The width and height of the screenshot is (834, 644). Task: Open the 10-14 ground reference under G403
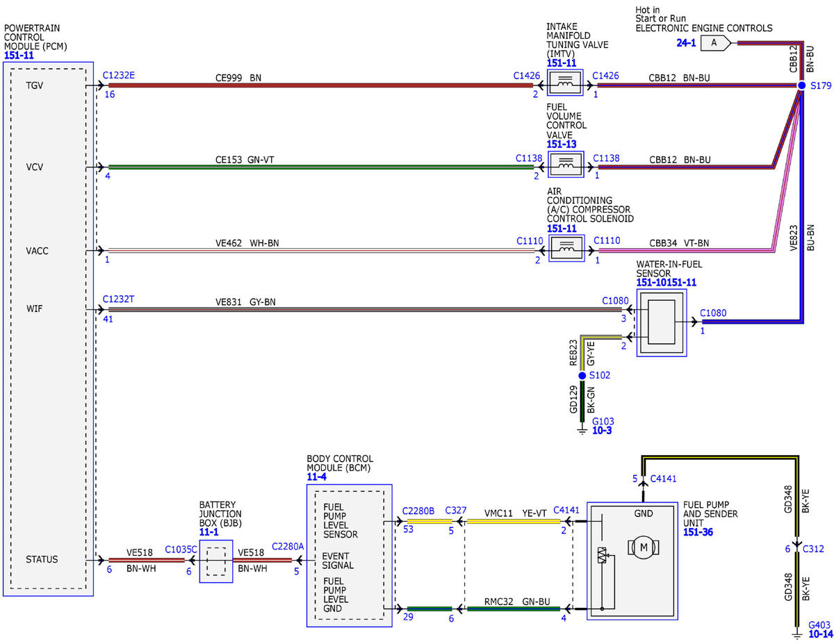[x=821, y=634]
